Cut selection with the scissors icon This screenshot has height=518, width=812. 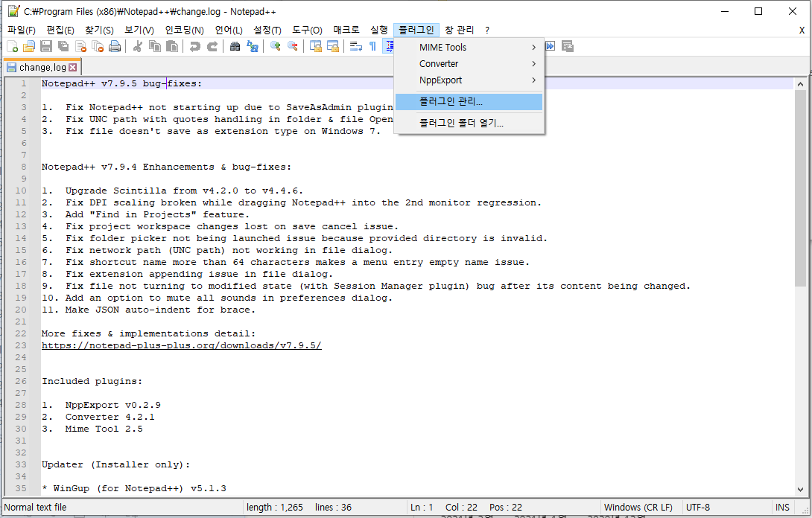point(137,47)
